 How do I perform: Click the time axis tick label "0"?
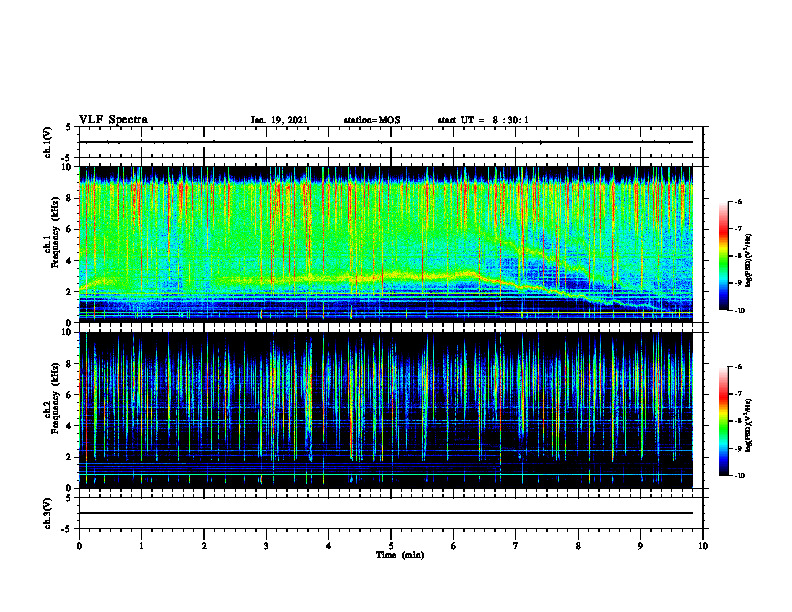[79, 546]
